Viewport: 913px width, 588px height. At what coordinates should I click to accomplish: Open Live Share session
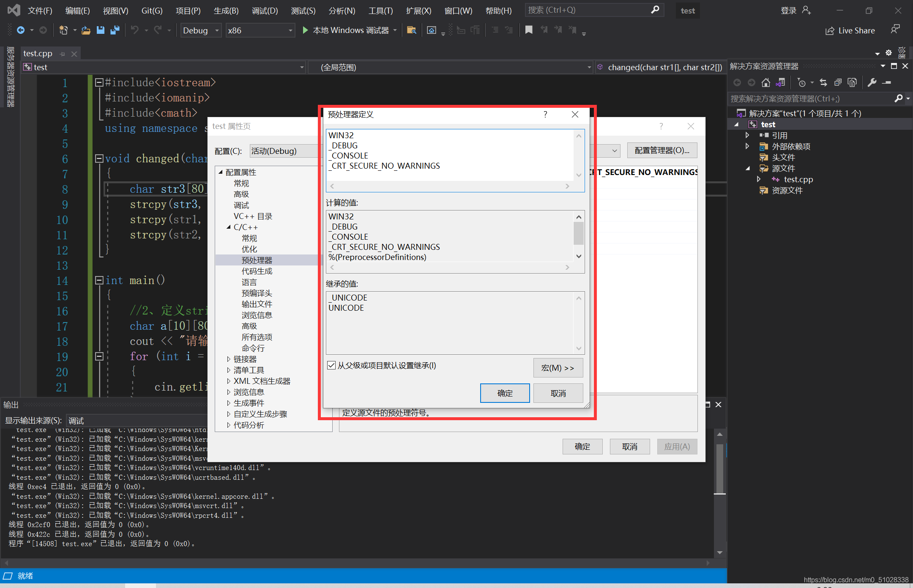click(x=850, y=30)
